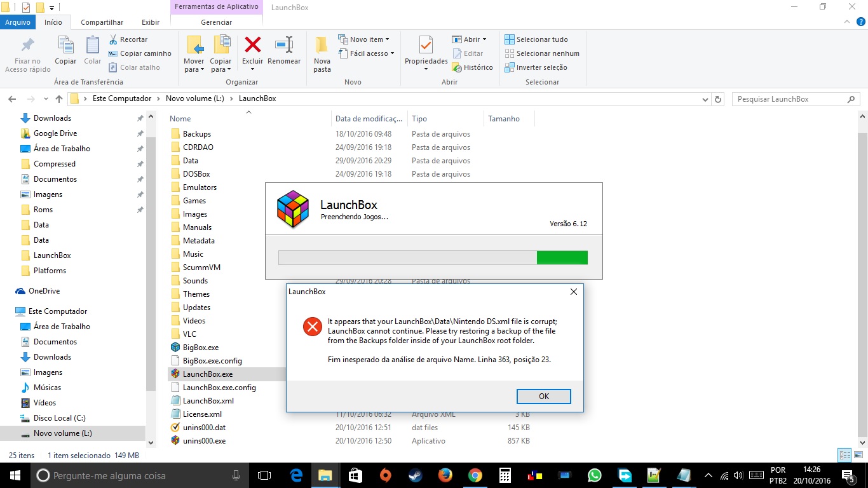This screenshot has height=488, width=868.
Task: Expand address bar history dropdown
Action: click(x=705, y=100)
